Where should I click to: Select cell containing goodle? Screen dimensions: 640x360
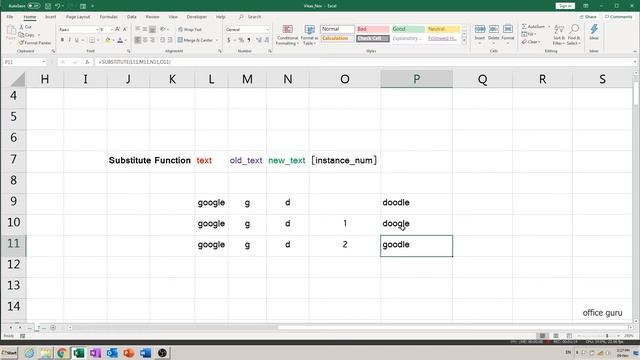[x=416, y=245]
